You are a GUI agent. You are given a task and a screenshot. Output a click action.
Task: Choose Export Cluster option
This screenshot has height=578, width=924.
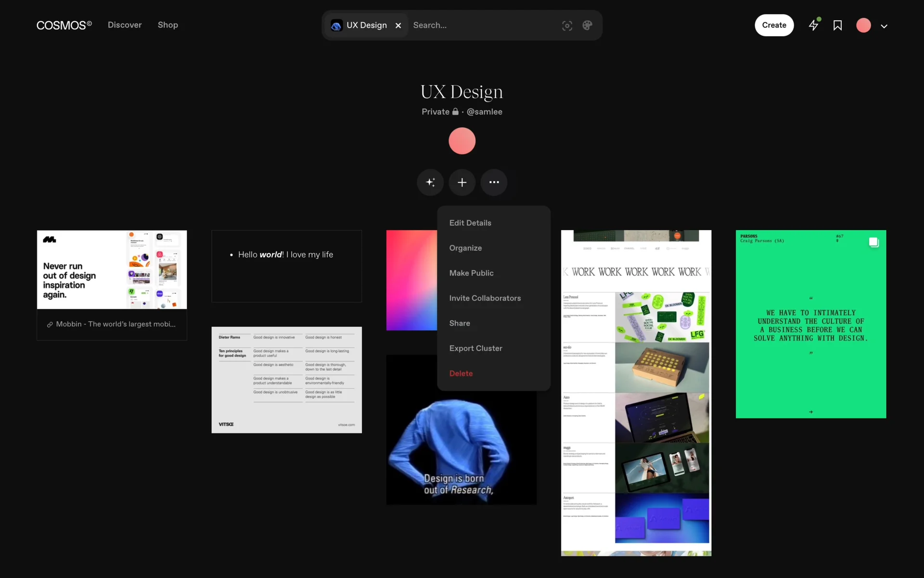click(475, 348)
